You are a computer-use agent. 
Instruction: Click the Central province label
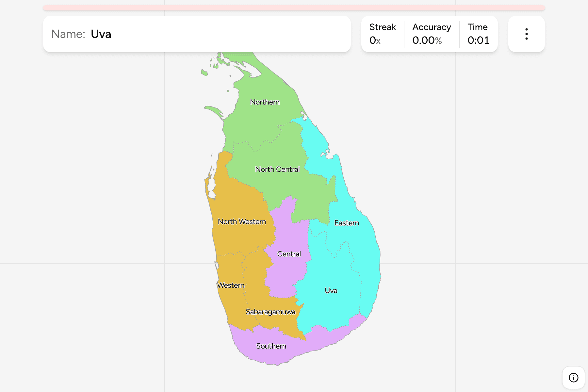pyautogui.click(x=289, y=254)
